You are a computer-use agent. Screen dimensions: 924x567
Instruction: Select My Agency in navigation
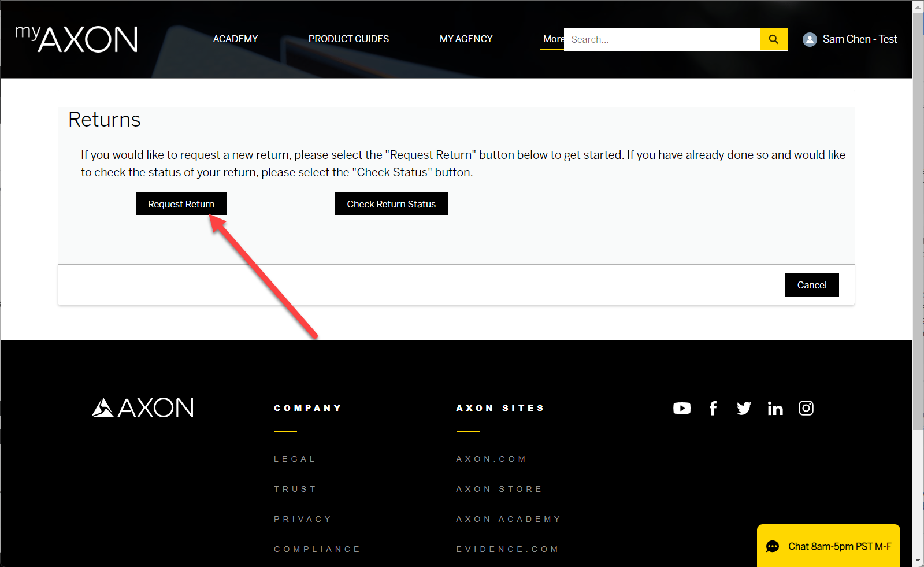coord(466,39)
